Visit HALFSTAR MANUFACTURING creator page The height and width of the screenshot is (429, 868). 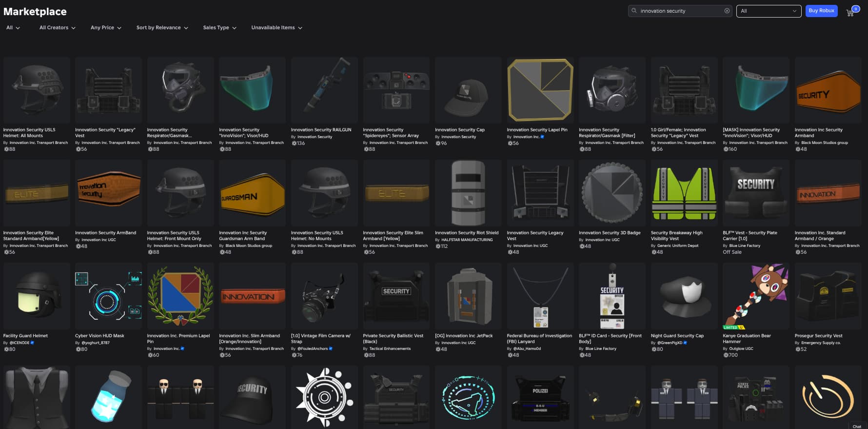pos(467,240)
